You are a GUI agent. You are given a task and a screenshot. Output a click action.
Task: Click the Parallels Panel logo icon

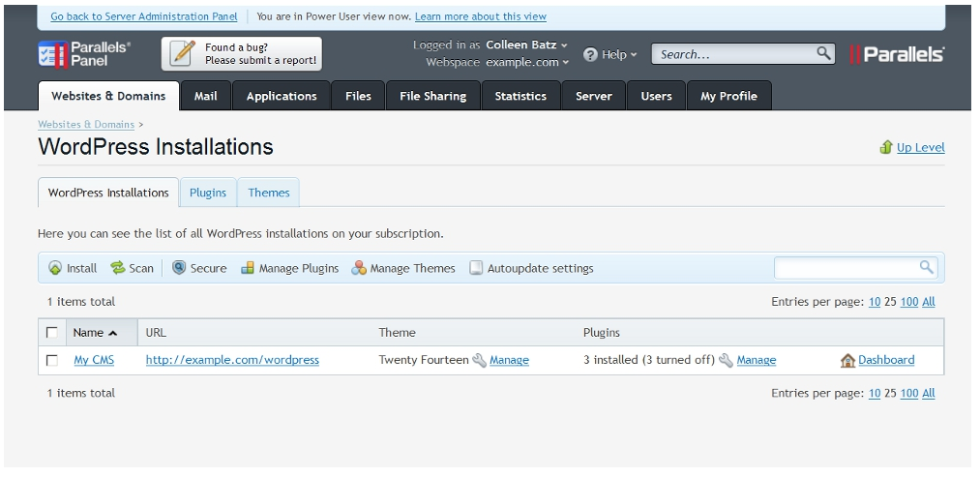click(52, 54)
